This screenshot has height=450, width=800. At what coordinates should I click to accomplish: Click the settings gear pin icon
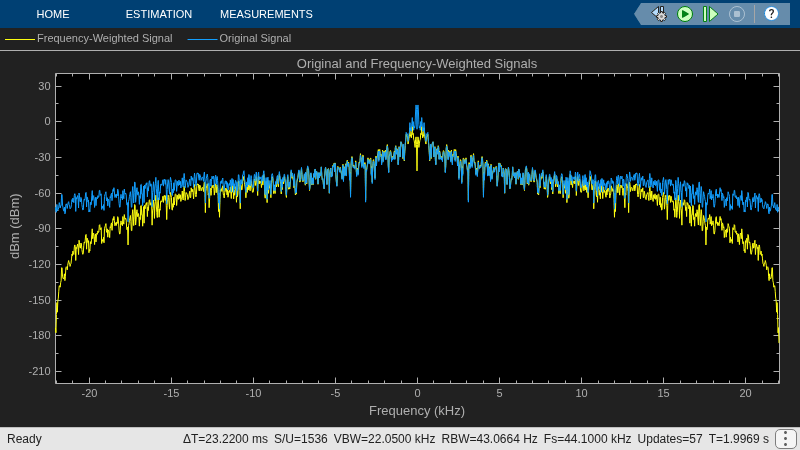coord(659,14)
